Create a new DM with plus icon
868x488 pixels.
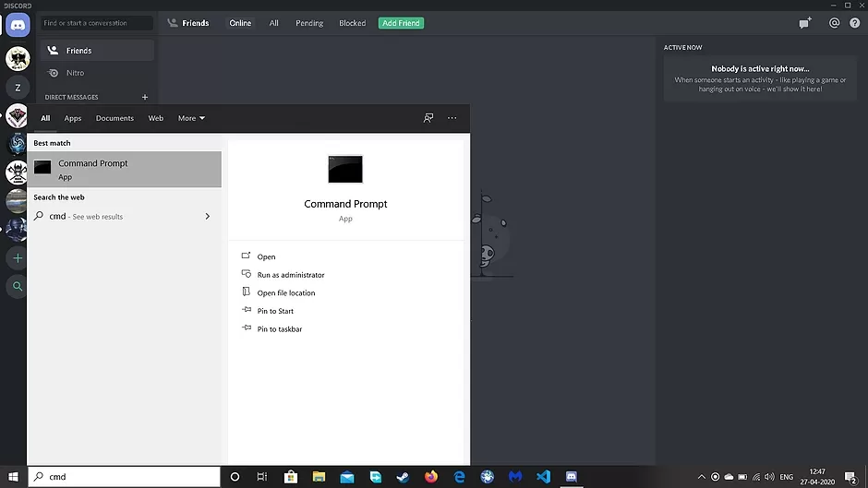click(x=145, y=98)
